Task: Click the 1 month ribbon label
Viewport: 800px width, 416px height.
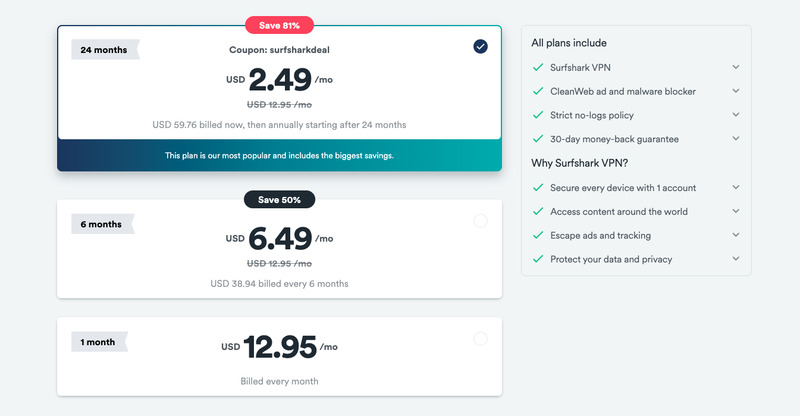Action: pyautogui.click(x=99, y=342)
